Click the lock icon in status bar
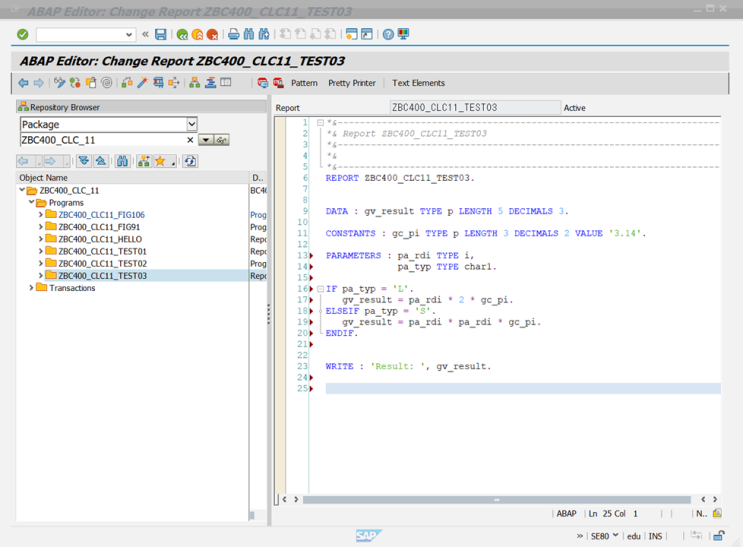Viewport: 743px width, 547px height. coord(718,536)
